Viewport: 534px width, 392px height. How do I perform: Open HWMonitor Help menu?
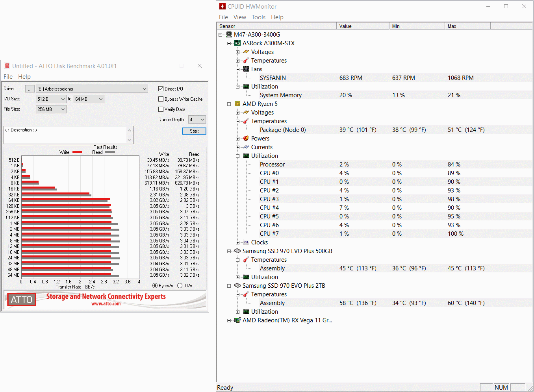click(277, 17)
